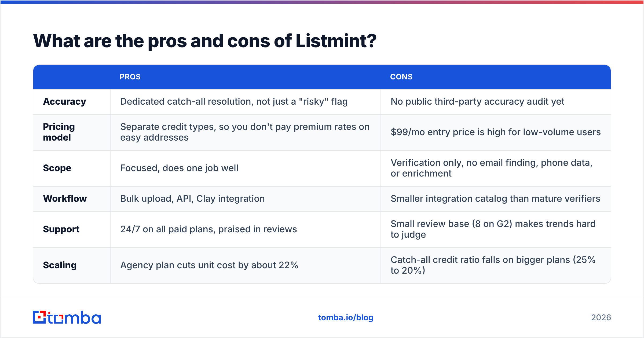Click the Pricing model row label

[x=59, y=132]
